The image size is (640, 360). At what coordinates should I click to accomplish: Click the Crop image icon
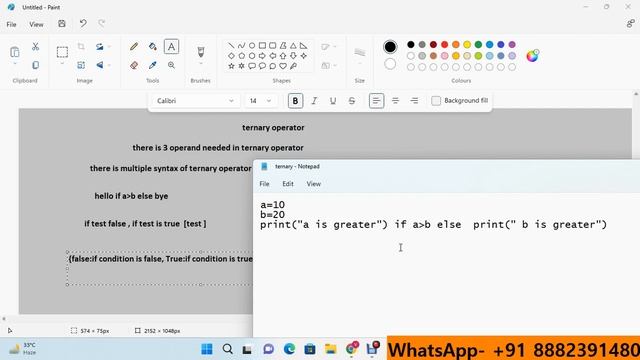coord(81,47)
